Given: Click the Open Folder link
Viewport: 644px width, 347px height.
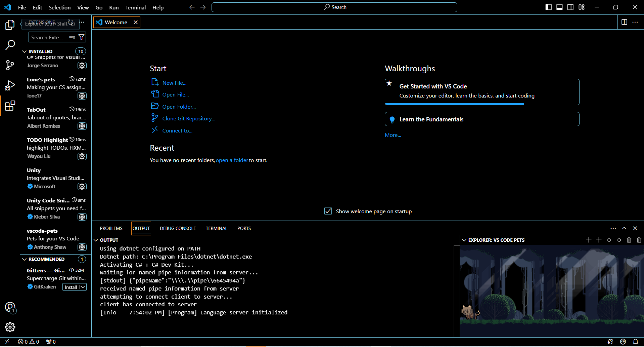Looking at the screenshot, I should click(179, 107).
